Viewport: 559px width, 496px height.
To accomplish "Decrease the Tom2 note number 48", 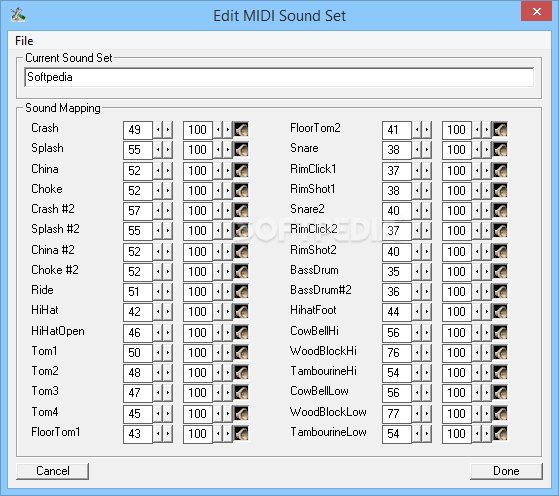I will click(x=158, y=373).
